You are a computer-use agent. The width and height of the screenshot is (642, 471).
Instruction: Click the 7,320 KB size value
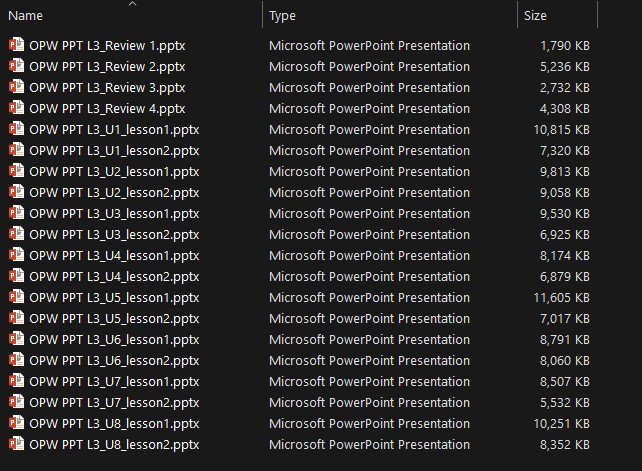coord(565,150)
